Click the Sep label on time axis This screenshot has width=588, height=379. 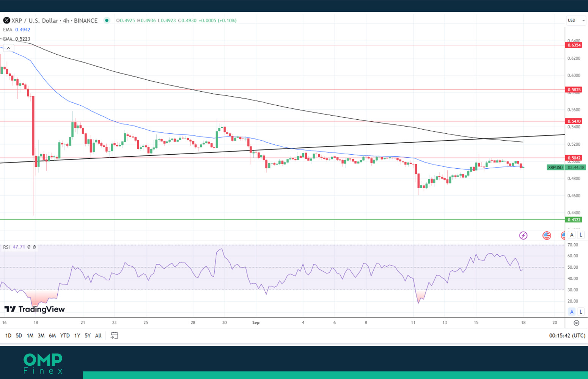coord(256,323)
